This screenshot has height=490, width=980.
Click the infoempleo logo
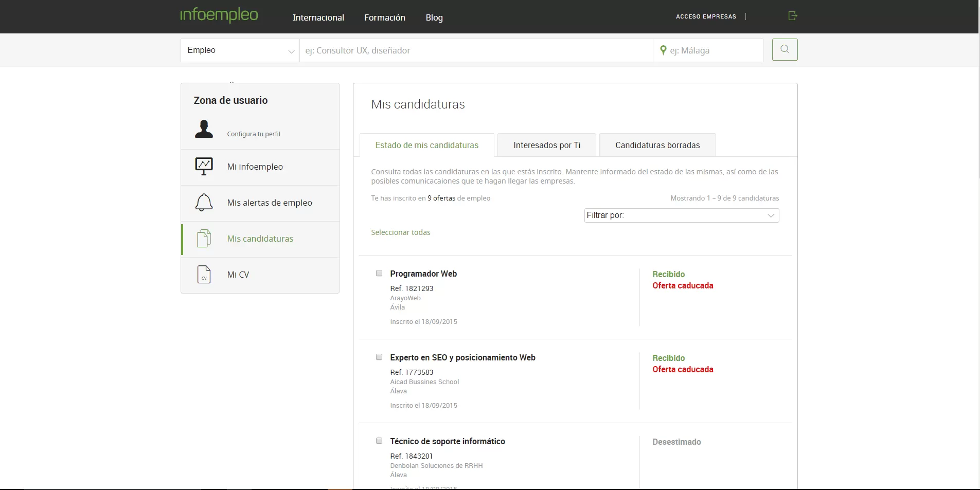tap(219, 15)
